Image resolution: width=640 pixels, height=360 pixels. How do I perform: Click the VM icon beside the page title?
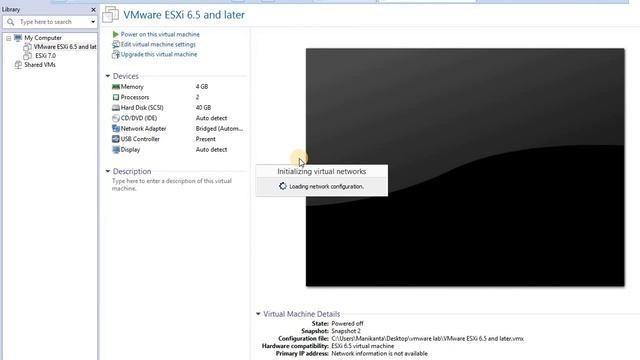110,15
